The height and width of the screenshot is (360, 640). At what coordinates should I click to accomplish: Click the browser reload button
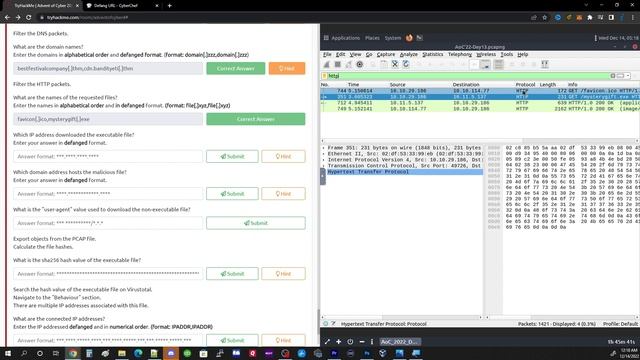28,18
